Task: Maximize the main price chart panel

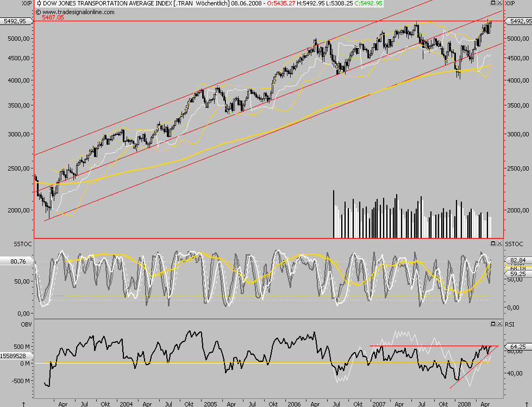Action: (493, 3)
